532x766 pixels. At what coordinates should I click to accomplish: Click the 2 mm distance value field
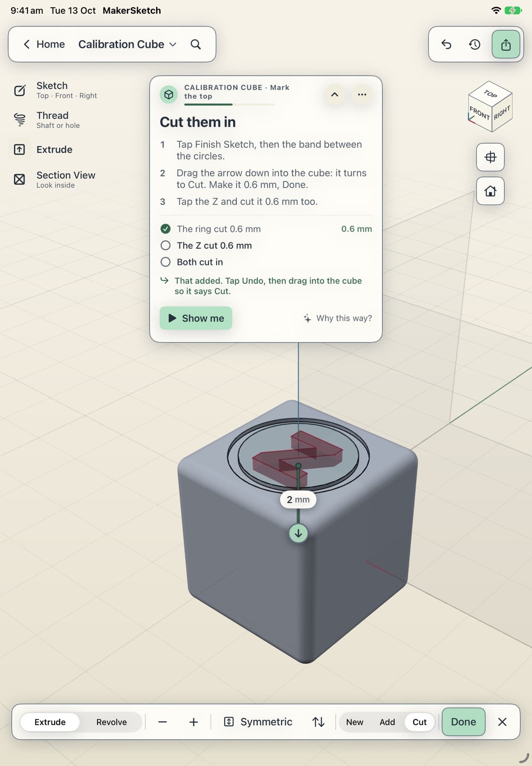pyautogui.click(x=298, y=499)
